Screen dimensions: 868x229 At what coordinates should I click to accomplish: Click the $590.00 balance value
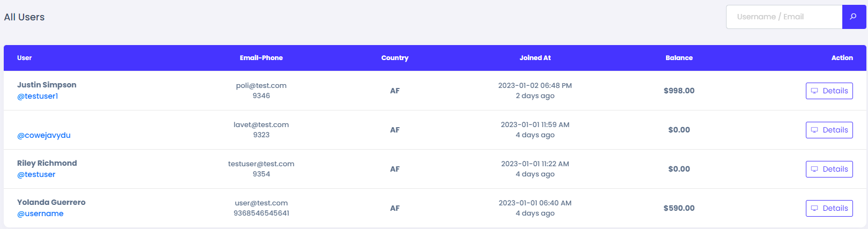679,208
